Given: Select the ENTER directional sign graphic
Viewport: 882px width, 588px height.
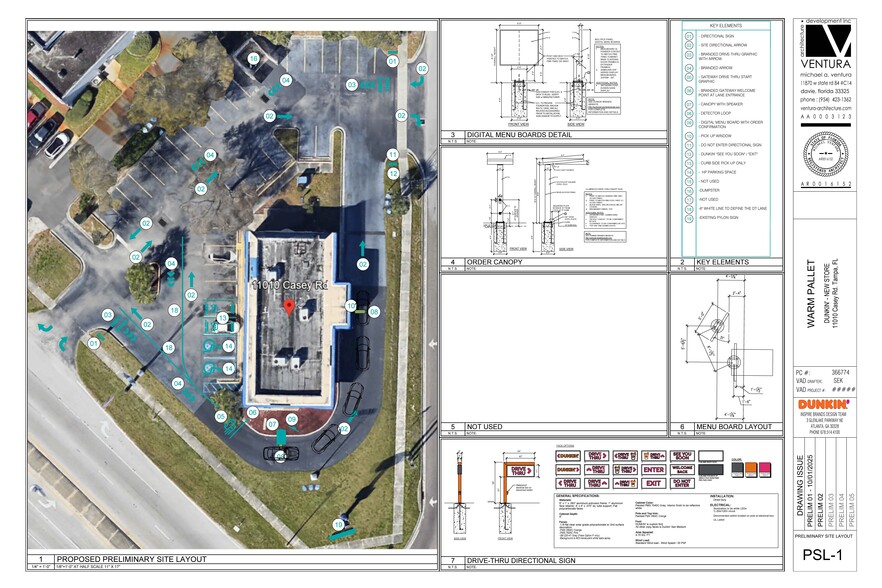Looking at the screenshot, I should click(653, 469).
